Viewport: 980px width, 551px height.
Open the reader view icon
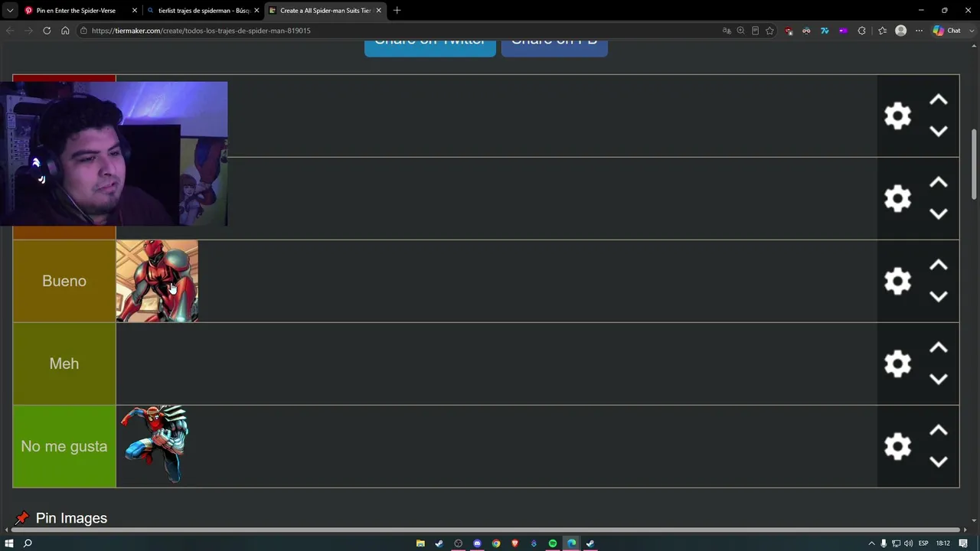[x=755, y=31]
